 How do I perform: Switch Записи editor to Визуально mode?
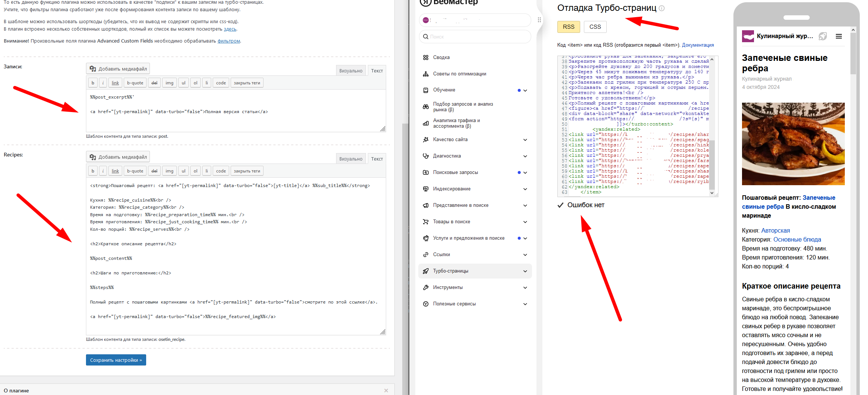coord(350,71)
